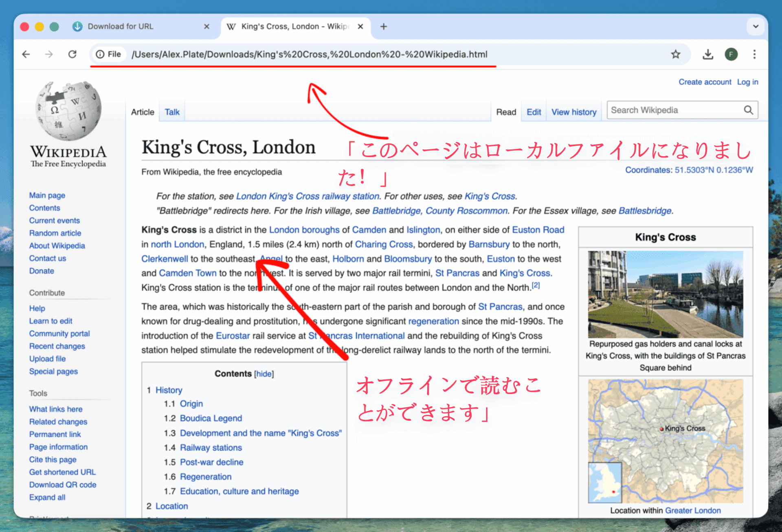Open the Permanent link tool
Screen dimensions: 782x532
pos(55,434)
